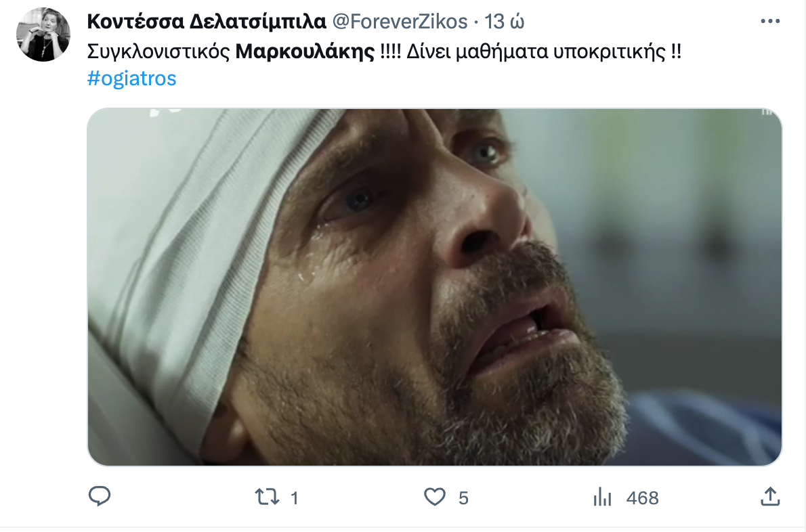The image size is (806, 532).
Task: Click the retweet count showing 1
Action: [x=295, y=497]
